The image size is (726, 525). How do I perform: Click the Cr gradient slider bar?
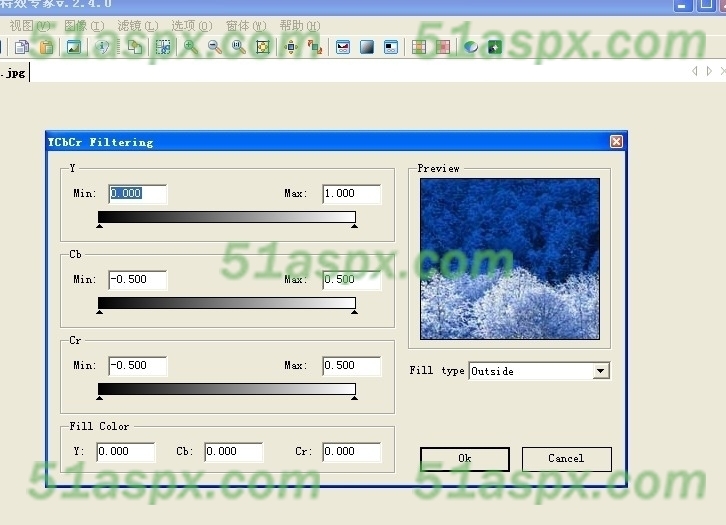coord(227,389)
